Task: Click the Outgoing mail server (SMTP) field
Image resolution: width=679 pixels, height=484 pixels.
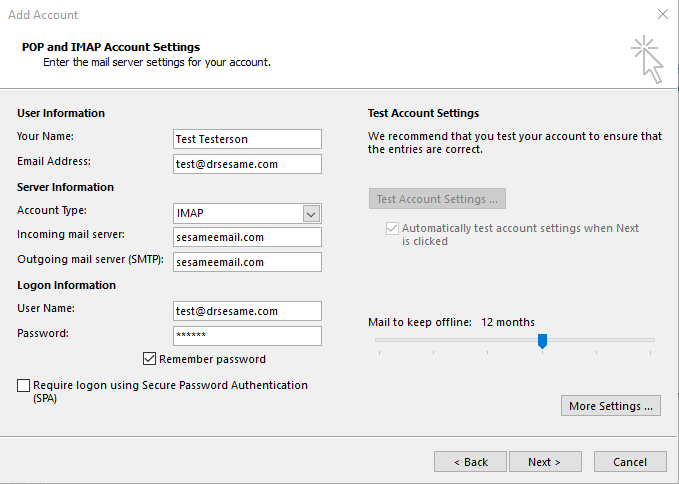Action: tap(247, 262)
